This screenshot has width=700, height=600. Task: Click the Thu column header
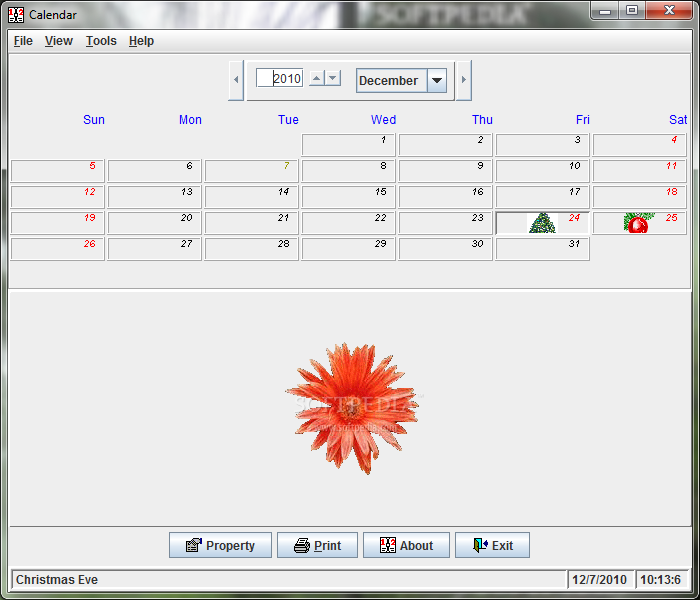coord(482,120)
